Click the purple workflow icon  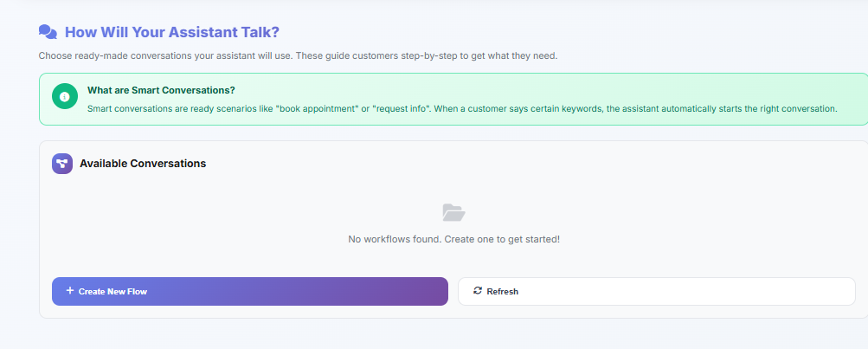click(62, 164)
